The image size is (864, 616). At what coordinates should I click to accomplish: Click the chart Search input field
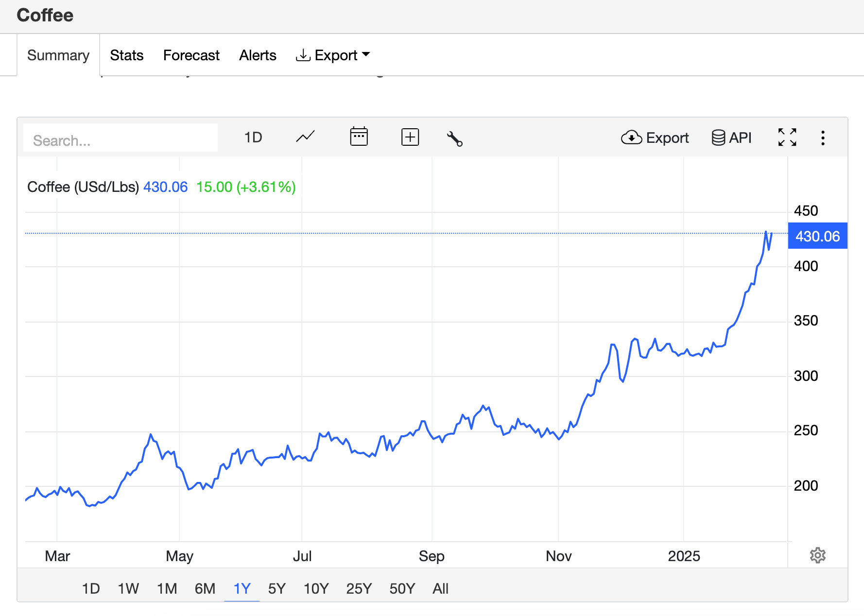(x=120, y=140)
